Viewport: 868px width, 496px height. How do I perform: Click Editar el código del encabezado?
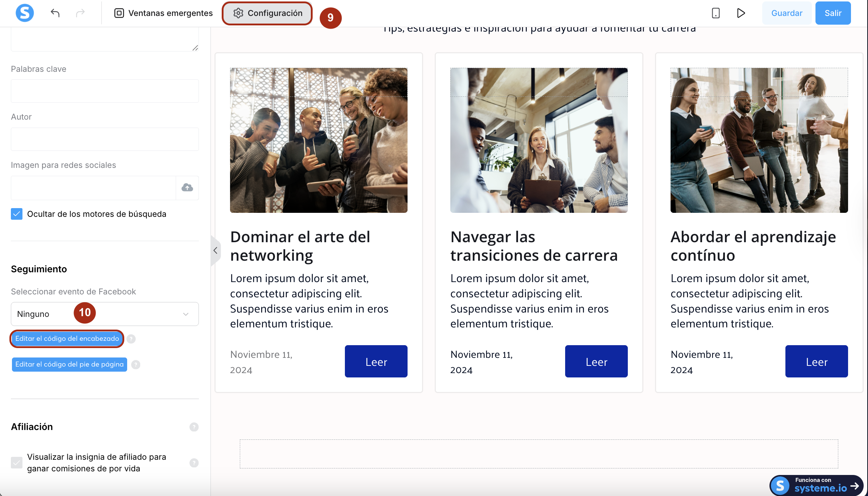tap(67, 339)
